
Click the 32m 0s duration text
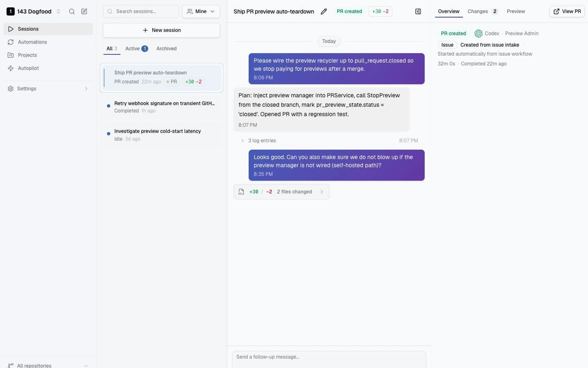pos(446,64)
